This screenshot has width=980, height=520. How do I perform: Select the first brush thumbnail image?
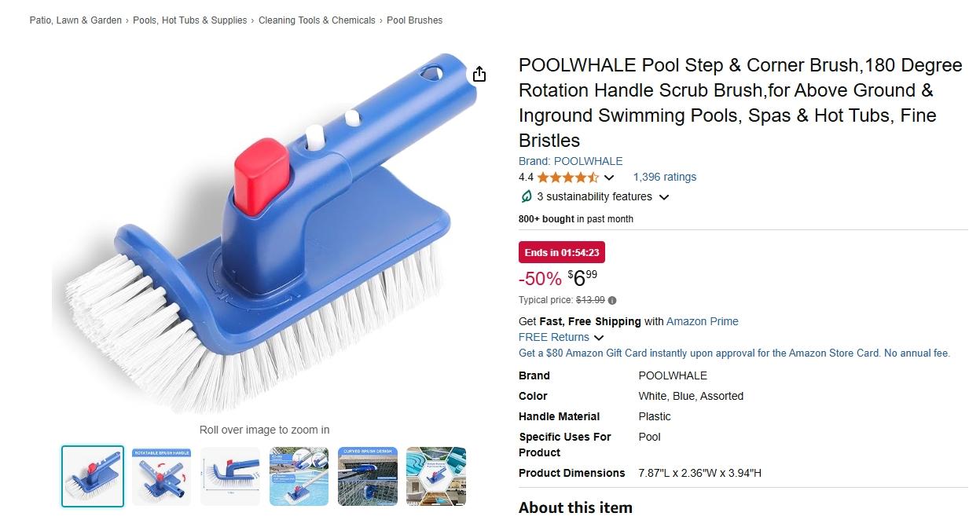(x=93, y=477)
